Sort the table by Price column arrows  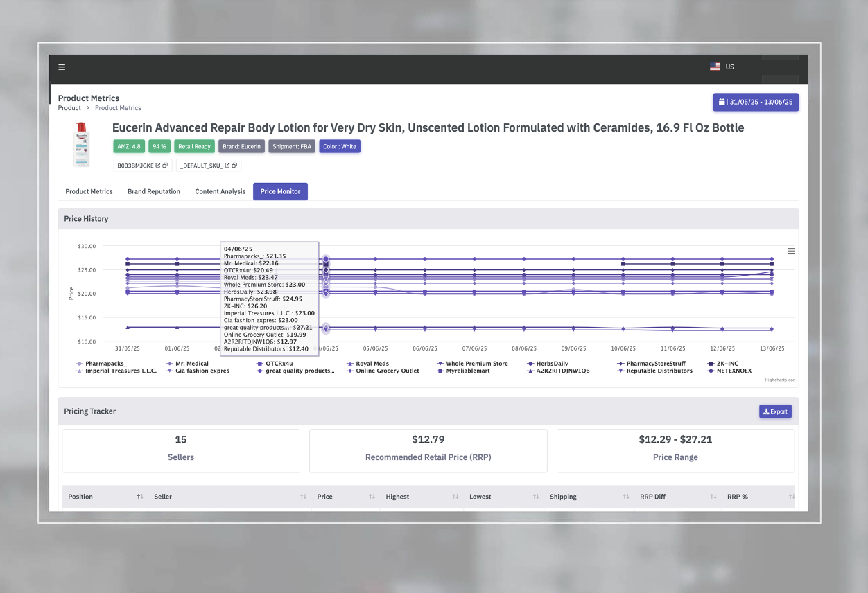coord(372,497)
